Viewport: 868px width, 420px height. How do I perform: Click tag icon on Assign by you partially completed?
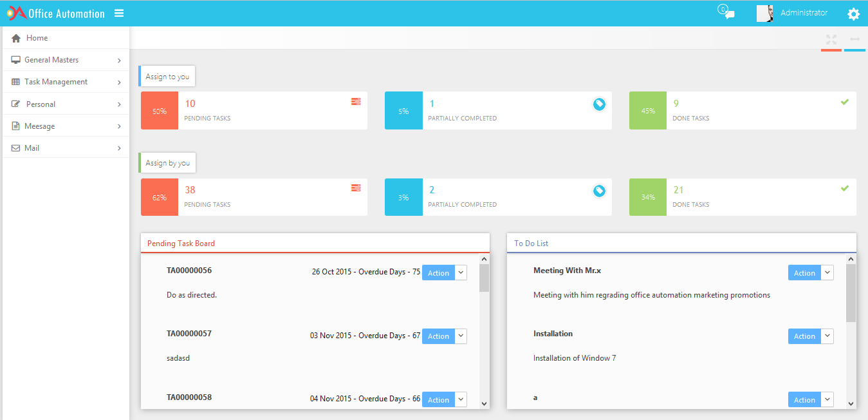599,191
